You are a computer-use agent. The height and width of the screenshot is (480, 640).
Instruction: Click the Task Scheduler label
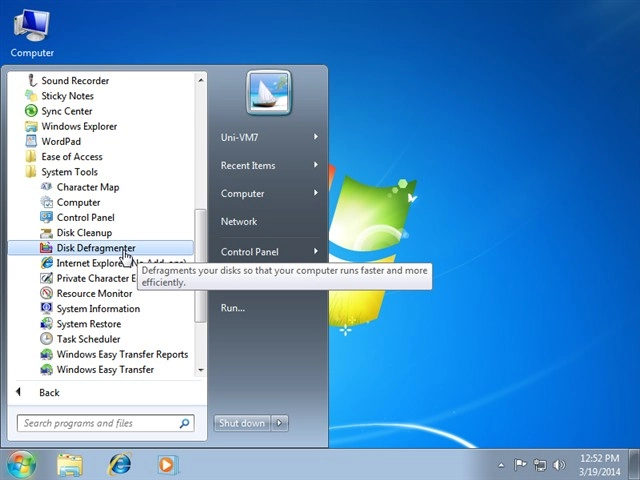pyautogui.click(x=88, y=339)
